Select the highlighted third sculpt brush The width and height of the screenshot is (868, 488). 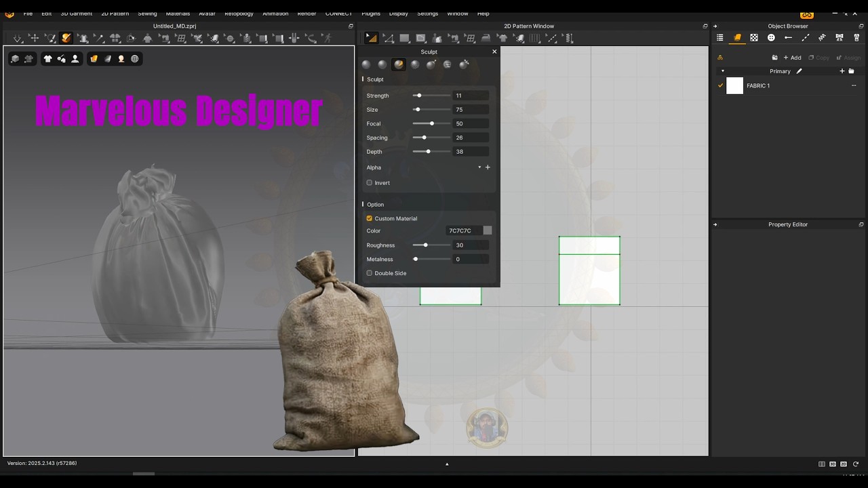click(399, 64)
